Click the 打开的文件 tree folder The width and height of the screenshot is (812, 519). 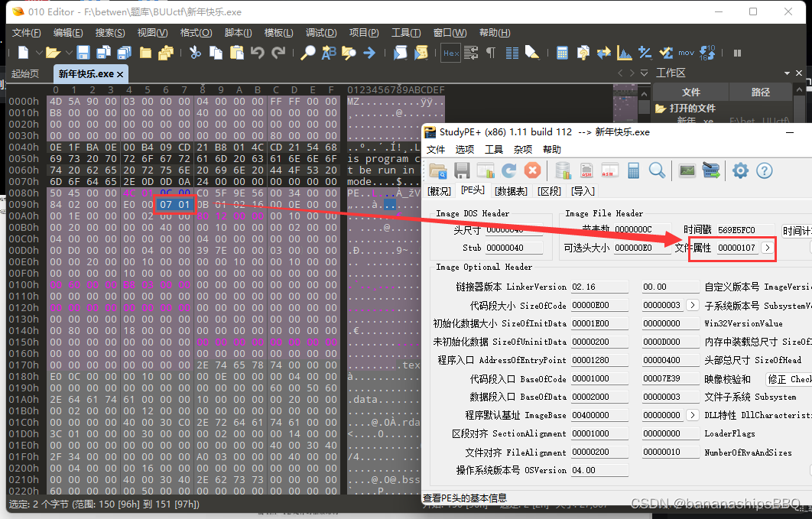pyautogui.click(x=686, y=108)
